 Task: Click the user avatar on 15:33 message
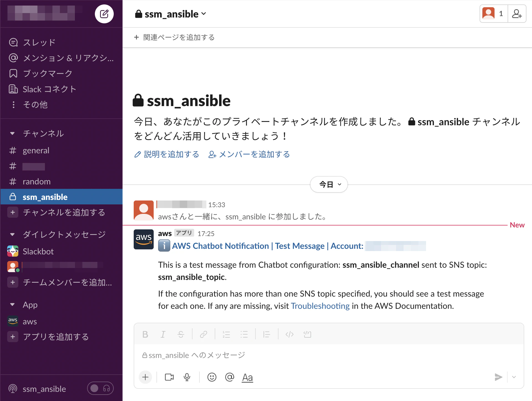click(144, 210)
